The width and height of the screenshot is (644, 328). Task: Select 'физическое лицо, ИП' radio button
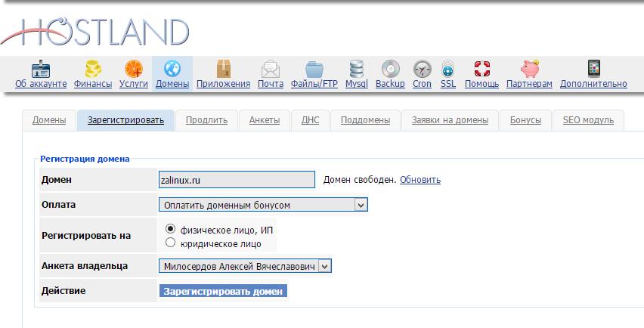170,229
